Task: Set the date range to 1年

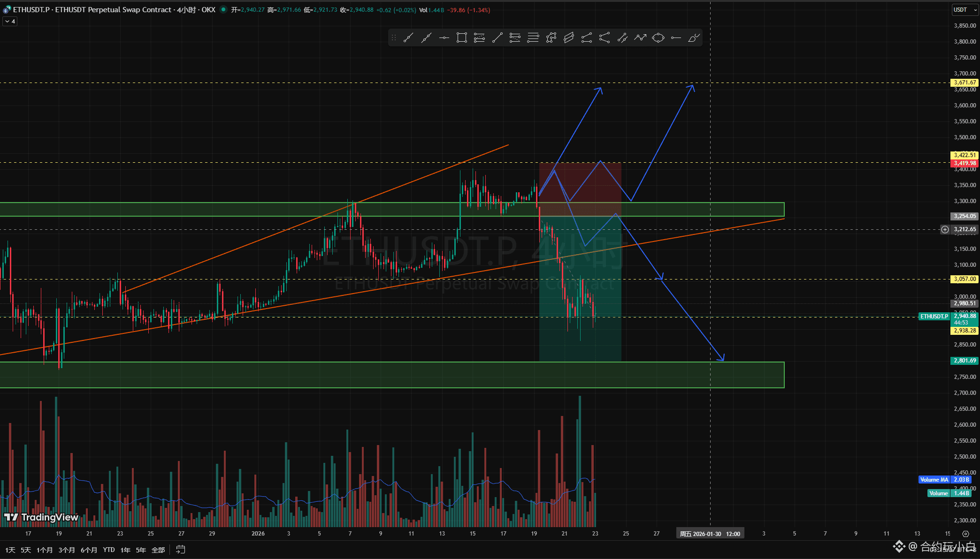Action: click(125, 550)
